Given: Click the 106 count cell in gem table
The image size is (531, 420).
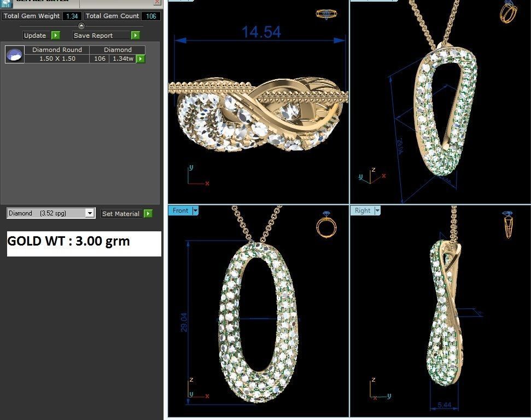Looking at the screenshot, I should pos(100,59).
